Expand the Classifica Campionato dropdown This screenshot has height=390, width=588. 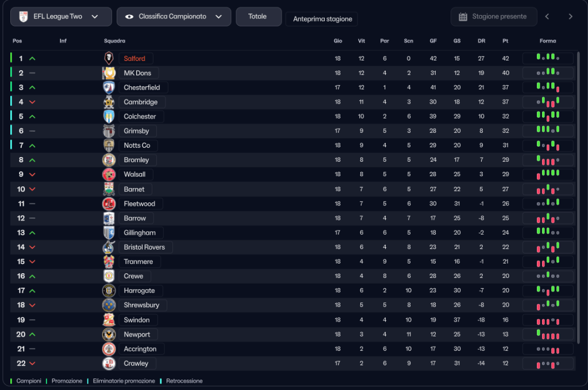coord(174,17)
